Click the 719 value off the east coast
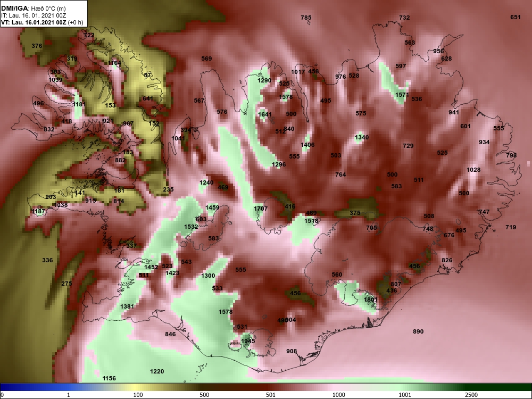532x399 pixels. tap(511, 227)
